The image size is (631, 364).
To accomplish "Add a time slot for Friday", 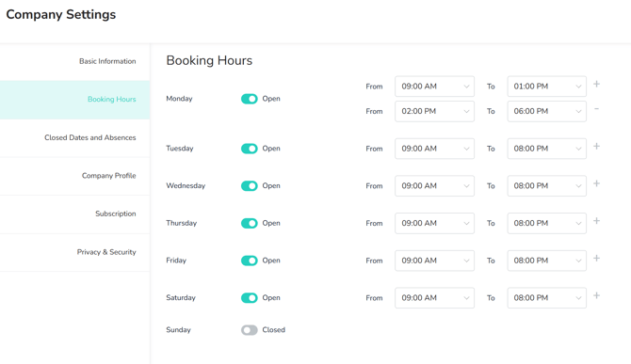I will [596, 259].
